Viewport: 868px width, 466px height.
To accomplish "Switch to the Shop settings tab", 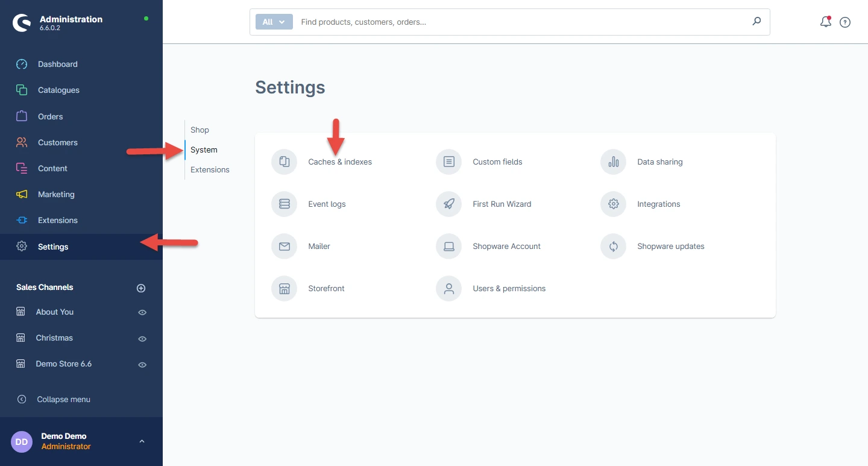I will (200, 130).
